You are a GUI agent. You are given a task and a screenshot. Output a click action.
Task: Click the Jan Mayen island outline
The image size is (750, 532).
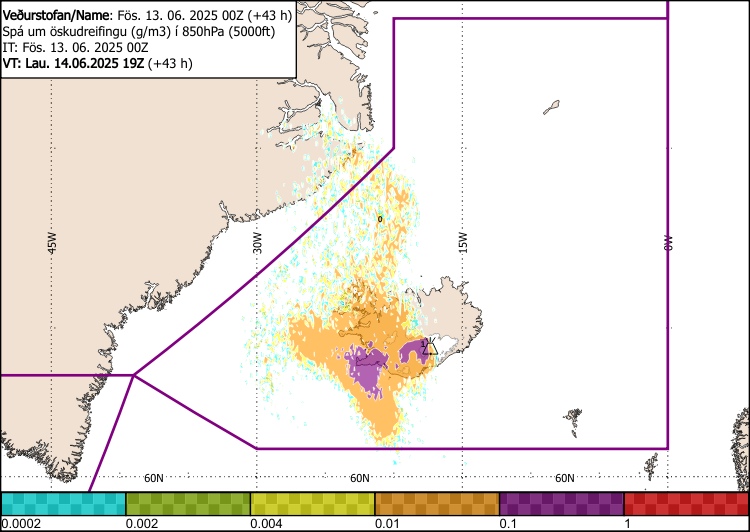(551, 107)
